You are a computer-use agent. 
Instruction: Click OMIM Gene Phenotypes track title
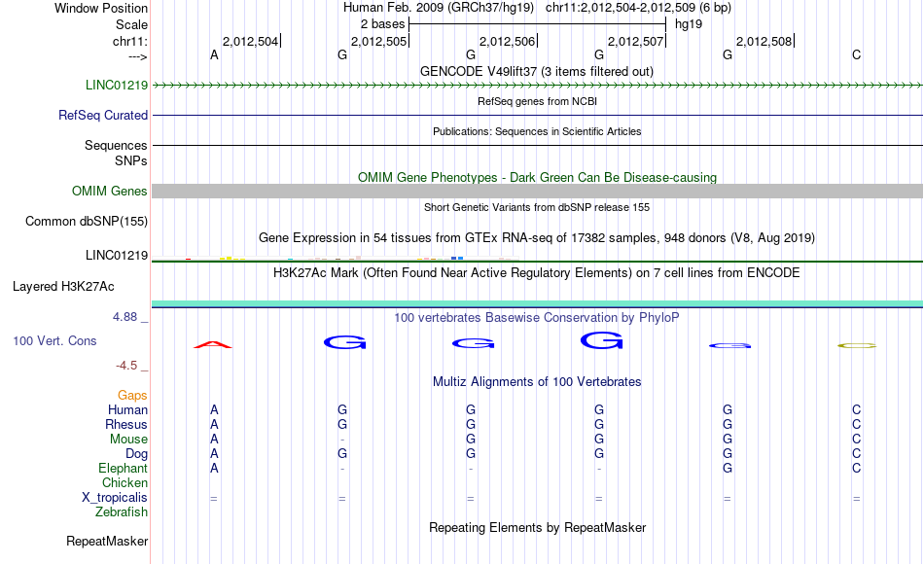coord(537,177)
